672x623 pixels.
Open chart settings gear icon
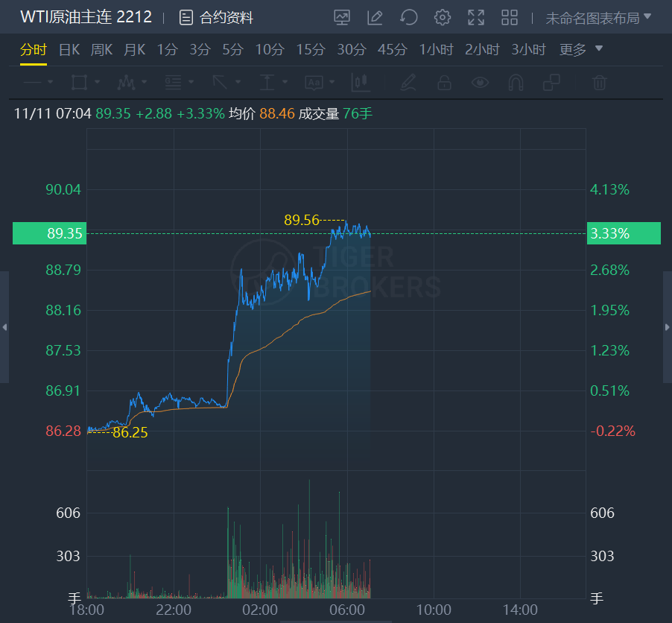pos(443,17)
